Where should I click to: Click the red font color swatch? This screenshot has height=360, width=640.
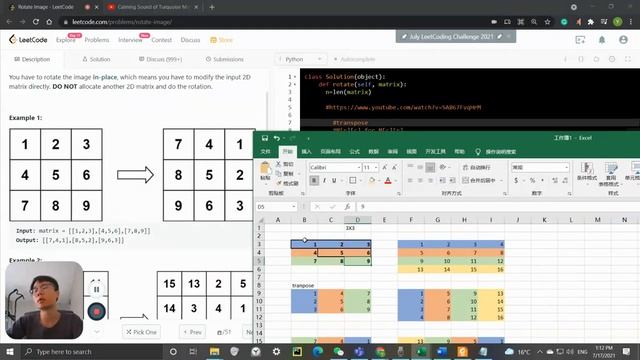click(x=388, y=180)
